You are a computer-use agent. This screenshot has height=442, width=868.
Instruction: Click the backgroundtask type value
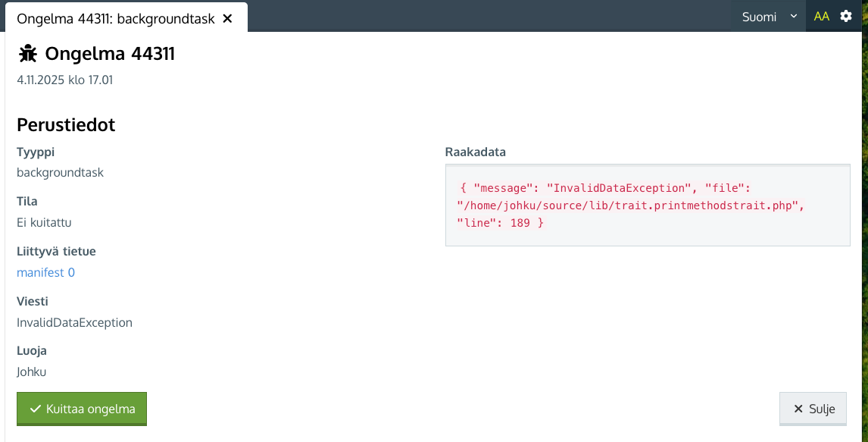[x=60, y=172]
